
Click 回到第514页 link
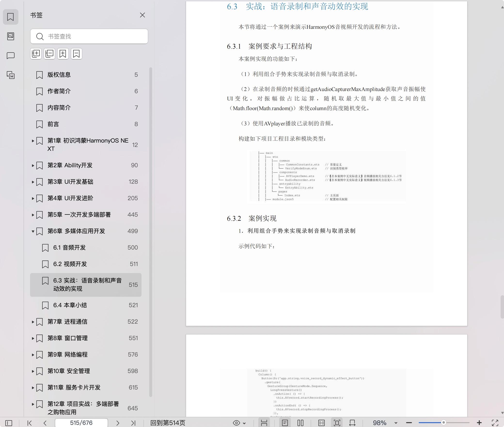168,423
